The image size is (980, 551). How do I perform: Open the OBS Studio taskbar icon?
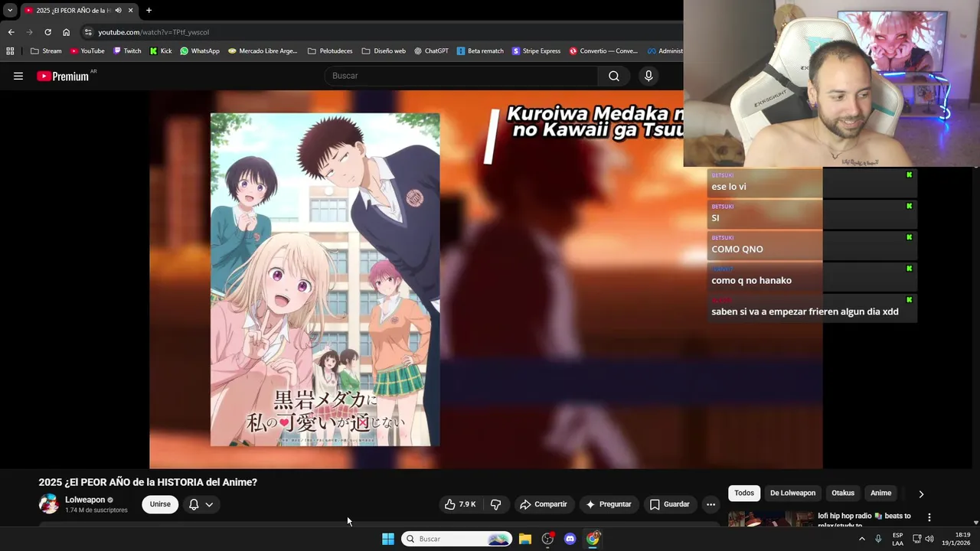click(x=547, y=539)
